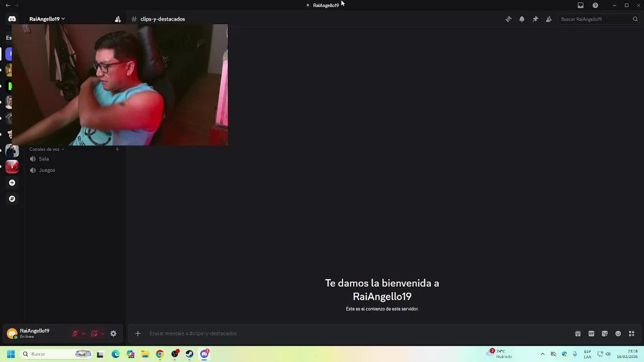Open the sticker picker
Viewport: 644px width, 362px height.
[x=605, y=333]
